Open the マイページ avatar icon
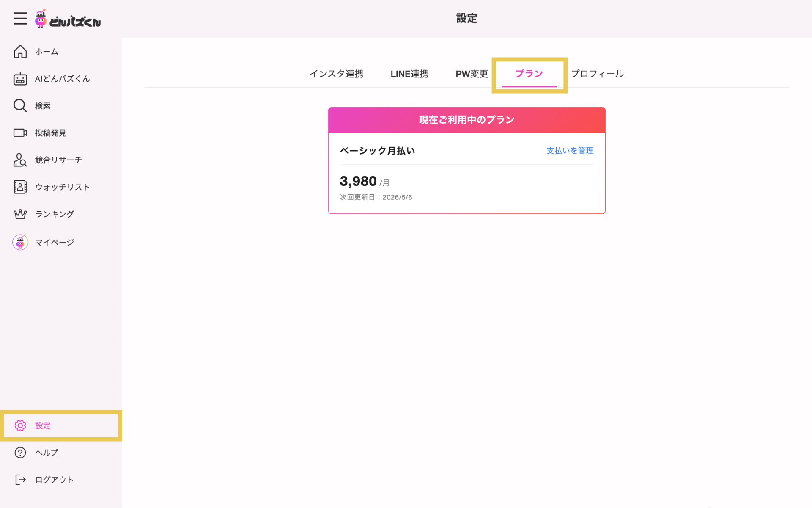 [20, 242]
